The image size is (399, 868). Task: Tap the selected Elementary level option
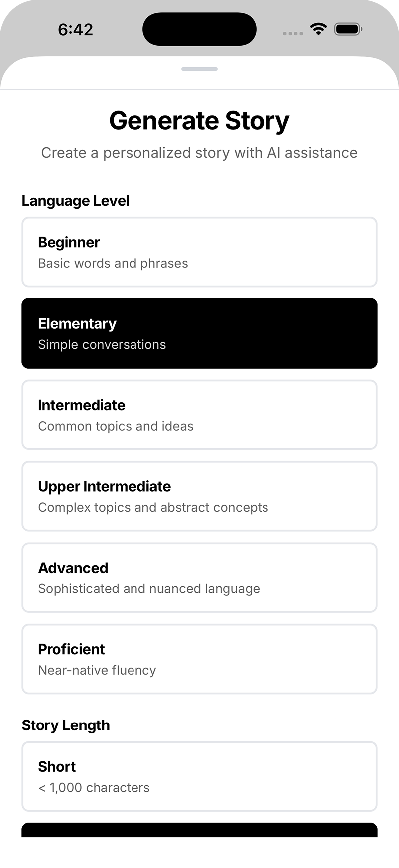tap(199, 333)
